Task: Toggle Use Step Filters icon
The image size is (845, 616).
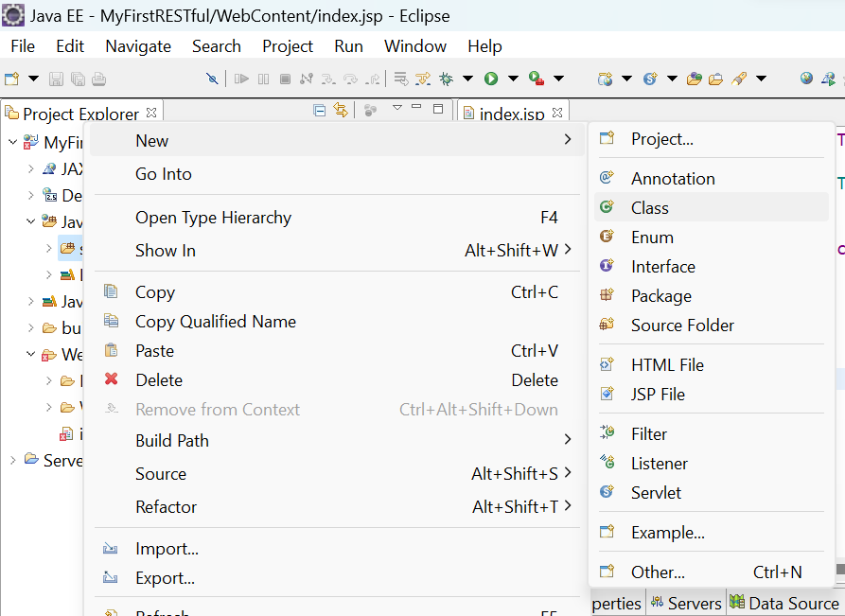Action: click(423, 79)
